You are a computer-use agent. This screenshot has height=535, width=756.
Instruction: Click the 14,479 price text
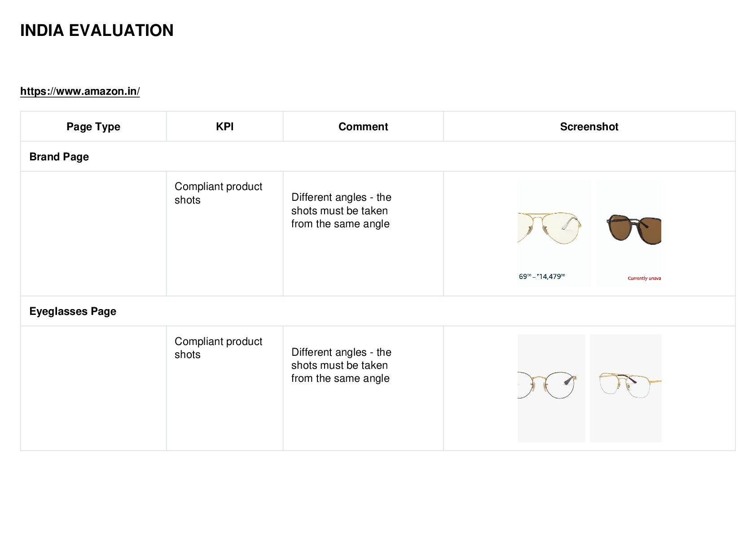[x=550, y=276]
